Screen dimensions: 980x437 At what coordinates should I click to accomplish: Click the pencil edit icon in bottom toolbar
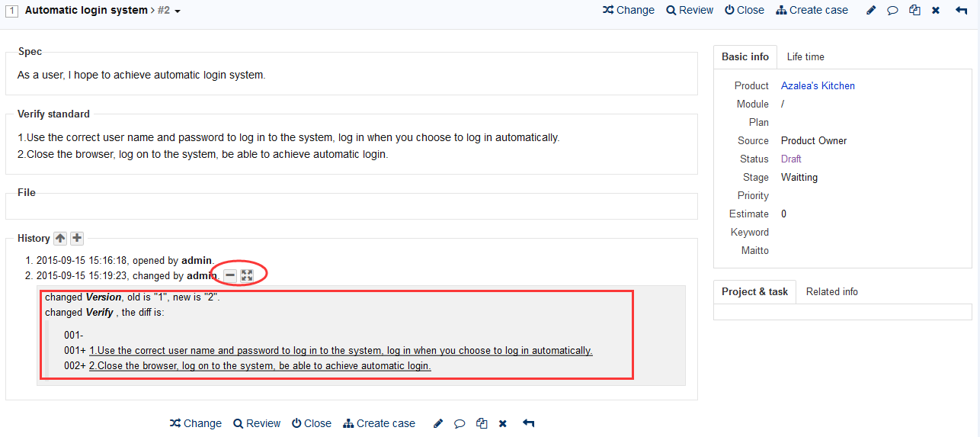tap(437, 423)
